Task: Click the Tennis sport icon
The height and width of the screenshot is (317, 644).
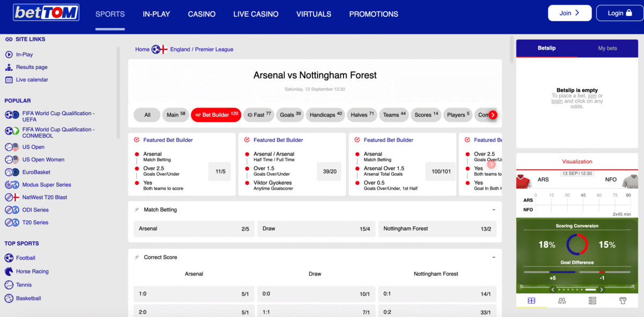Action: click(x=9, y=285)
